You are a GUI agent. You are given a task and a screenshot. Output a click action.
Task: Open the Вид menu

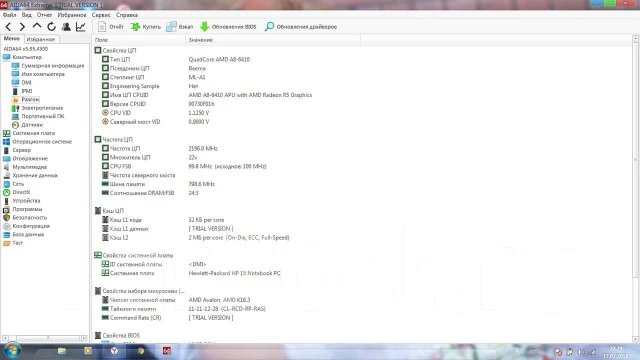(27, 15)
